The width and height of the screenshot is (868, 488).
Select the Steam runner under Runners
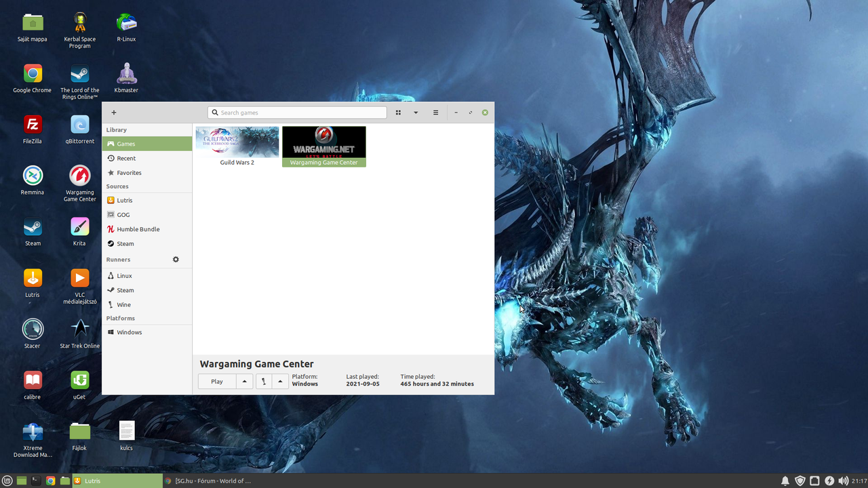pyautogui.click(x=147, y=290)
